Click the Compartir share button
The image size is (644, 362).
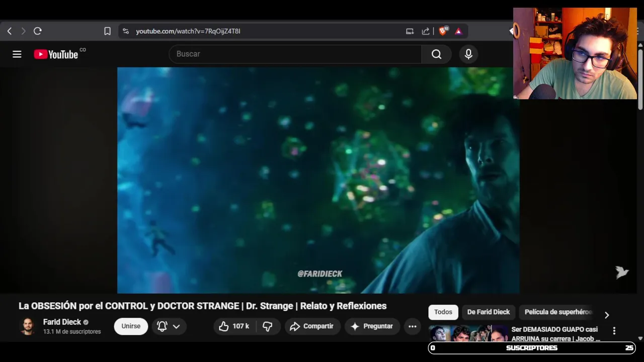312,326
